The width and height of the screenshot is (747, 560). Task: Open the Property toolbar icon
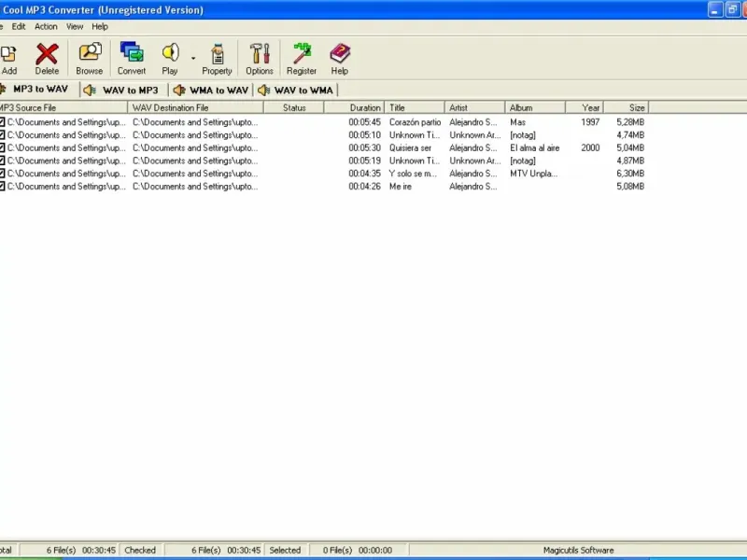pos(218,54)
